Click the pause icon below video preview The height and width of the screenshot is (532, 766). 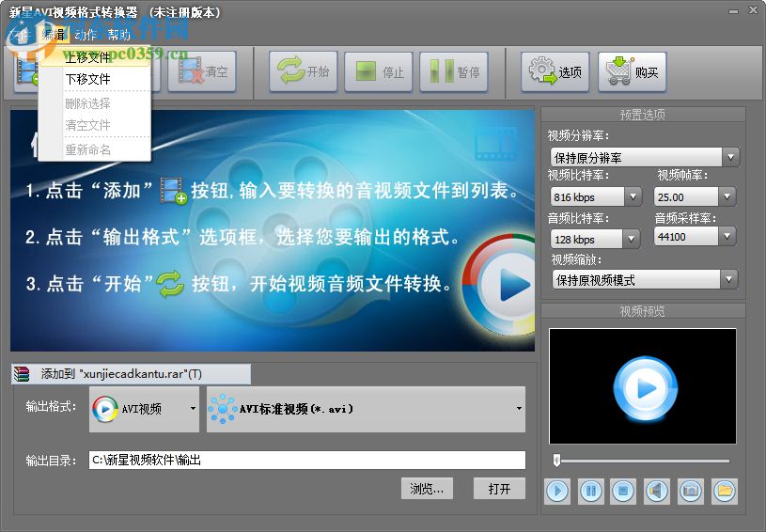tap(590, 491)
